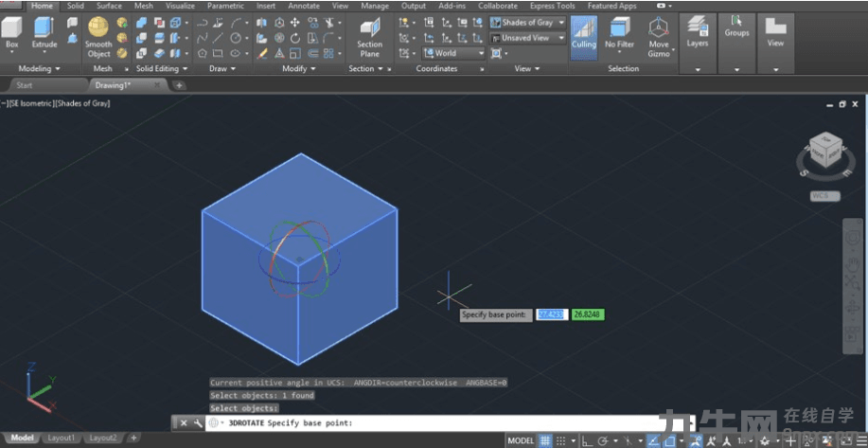
Task: Select the Spline draw tool
Action: (202, 38)
